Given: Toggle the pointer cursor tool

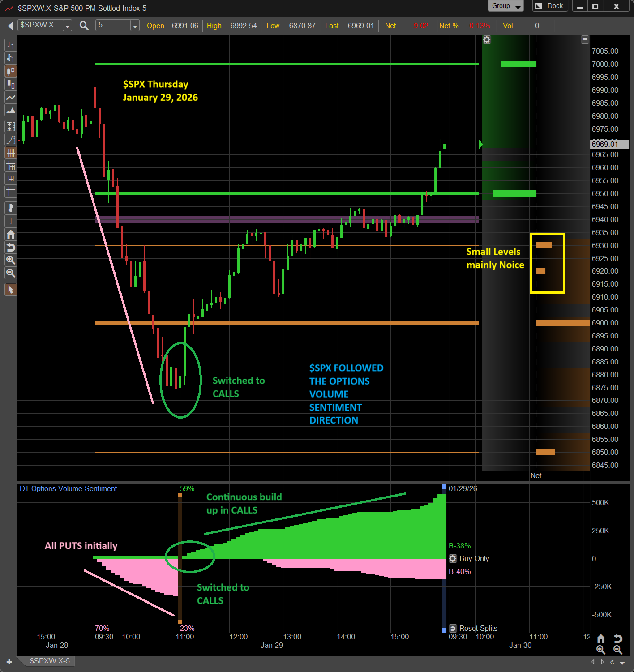Looking at the screenshot, I should coord(11,290).
